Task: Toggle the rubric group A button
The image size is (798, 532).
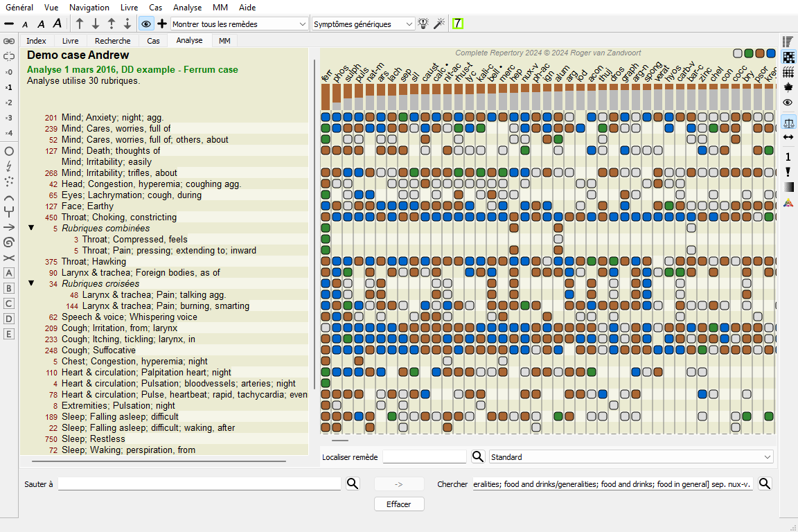Action: pos(9,273)
